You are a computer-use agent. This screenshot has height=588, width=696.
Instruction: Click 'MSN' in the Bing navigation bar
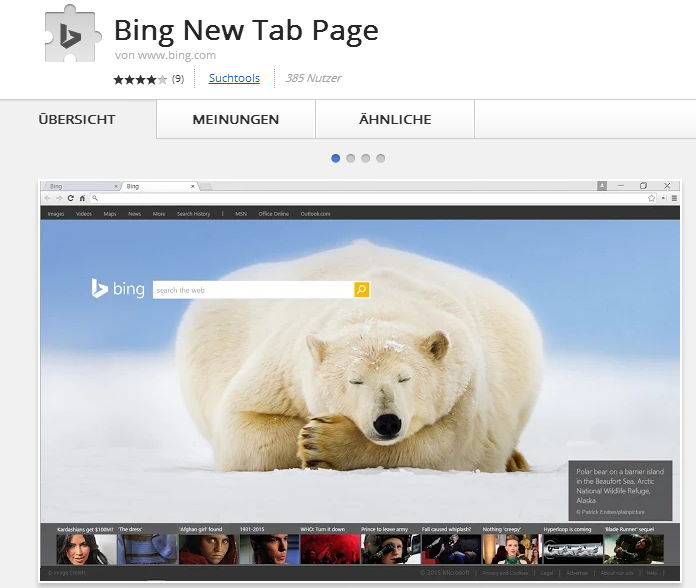(x=241, y=214)
